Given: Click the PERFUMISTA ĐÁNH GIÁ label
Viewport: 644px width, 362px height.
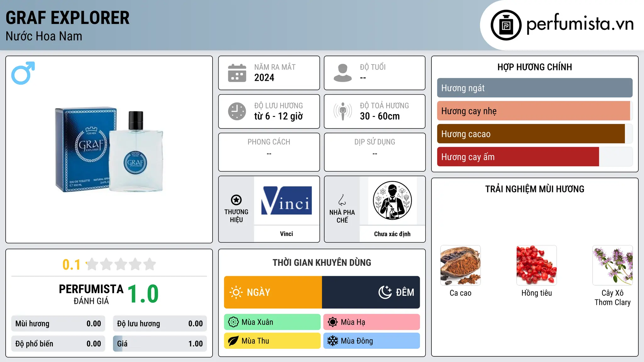Looking at the screenshot, I should pos(91,294).
